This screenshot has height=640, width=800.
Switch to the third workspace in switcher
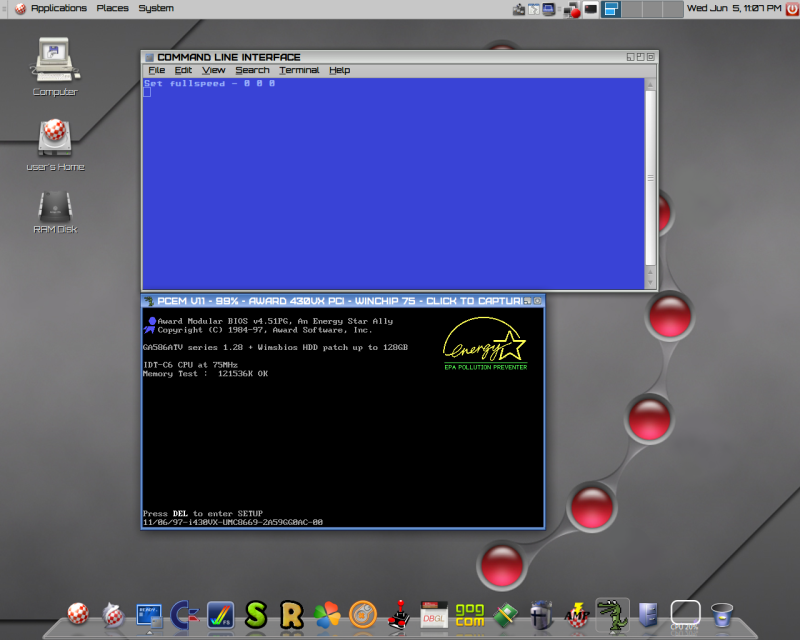pyautogui.click(x=652, y=9)
